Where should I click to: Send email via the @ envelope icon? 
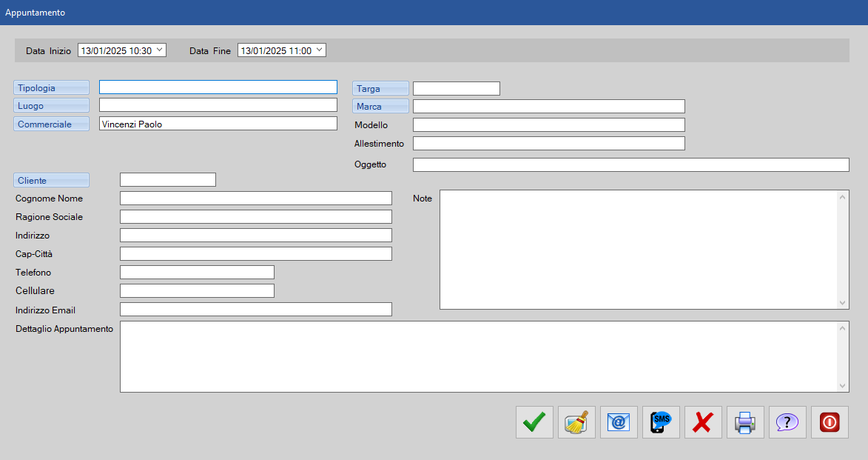[619, 422]
